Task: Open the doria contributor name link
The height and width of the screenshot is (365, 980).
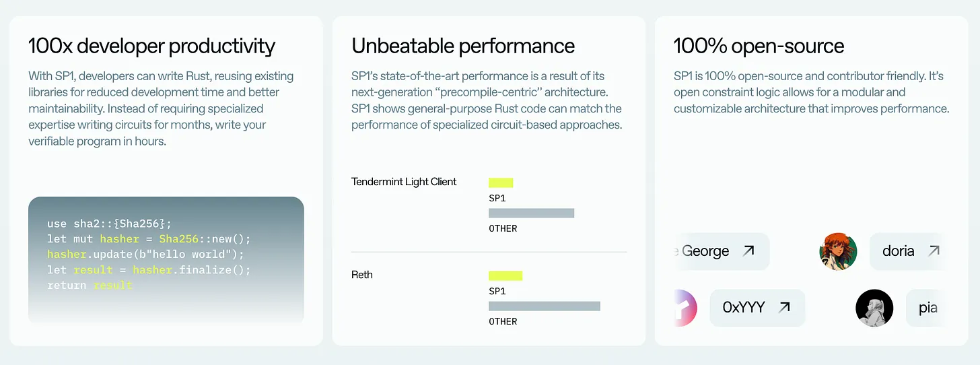Action: (x=898, y=251)
